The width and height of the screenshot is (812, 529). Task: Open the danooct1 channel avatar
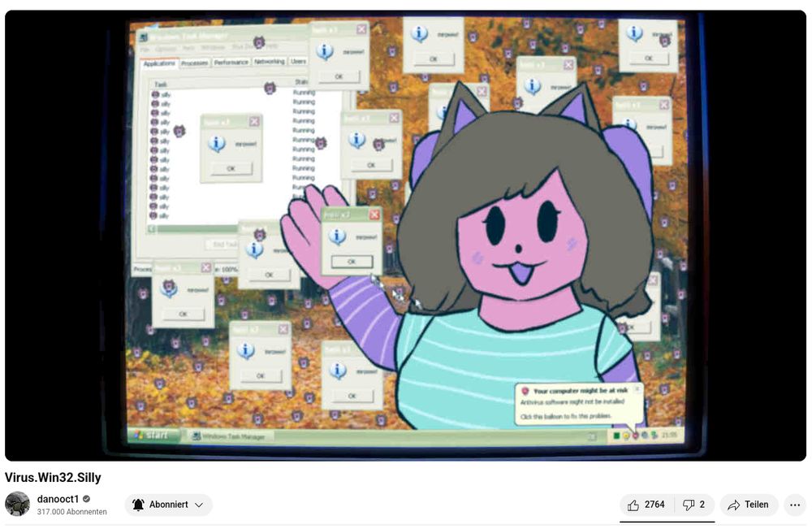[17, 504]
